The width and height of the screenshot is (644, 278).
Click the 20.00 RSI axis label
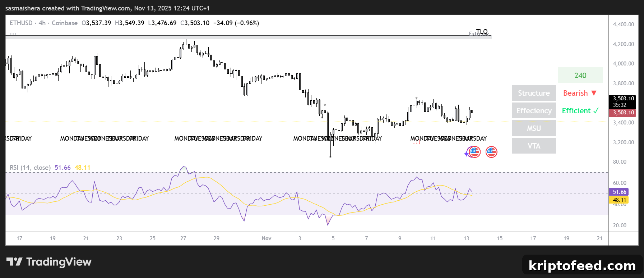pos(620,225)
